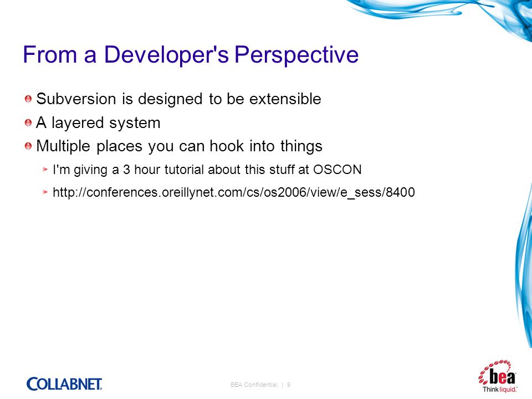
Task: Click the "A layered system" bullet text
Action: click(x=98, y=123)
